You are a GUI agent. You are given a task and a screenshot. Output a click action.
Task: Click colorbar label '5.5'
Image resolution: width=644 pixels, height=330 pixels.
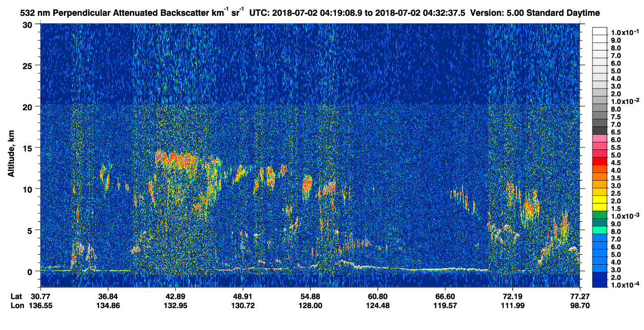click(x=616, y=148)
